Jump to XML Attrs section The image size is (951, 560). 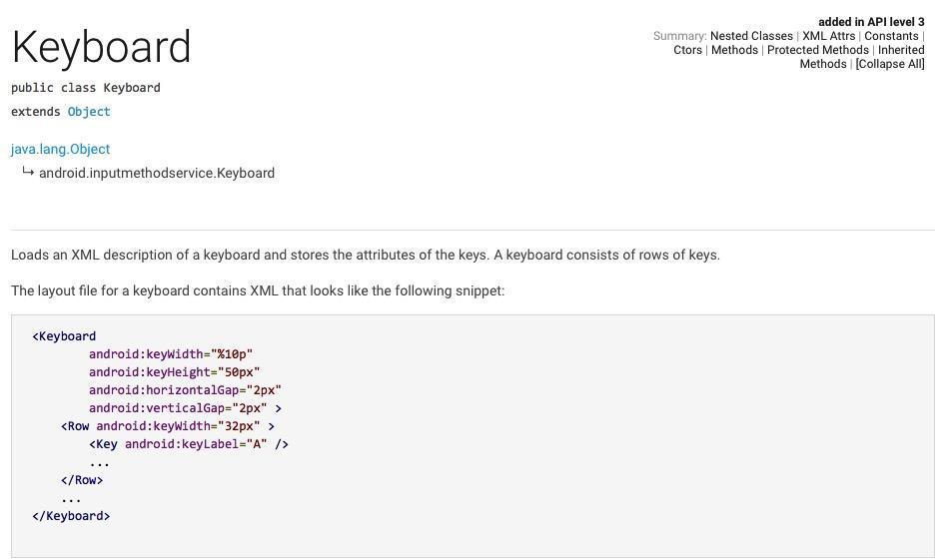pyautogui.click(x=828, y=36)
